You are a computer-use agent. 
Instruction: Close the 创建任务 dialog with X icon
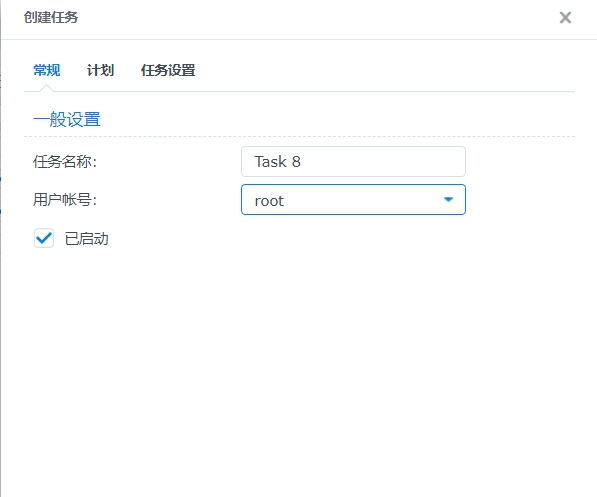pos(565,18)
